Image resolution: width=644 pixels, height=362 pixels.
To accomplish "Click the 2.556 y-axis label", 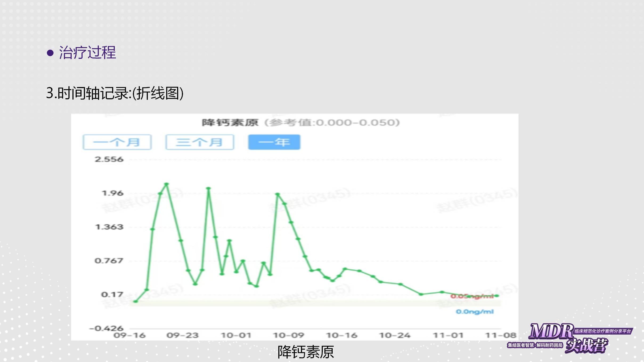I will tap(109, 159).
